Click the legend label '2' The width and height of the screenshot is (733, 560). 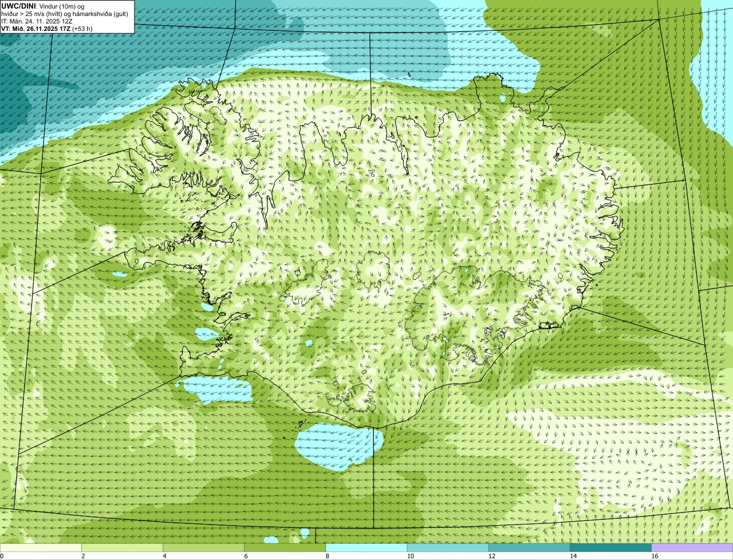[83, 556]
